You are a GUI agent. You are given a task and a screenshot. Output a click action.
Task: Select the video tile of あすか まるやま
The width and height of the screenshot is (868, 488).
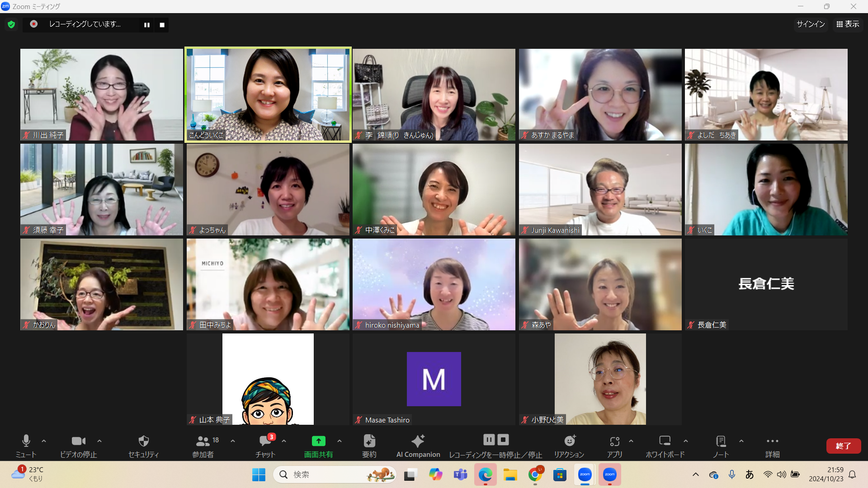[600, 94]
